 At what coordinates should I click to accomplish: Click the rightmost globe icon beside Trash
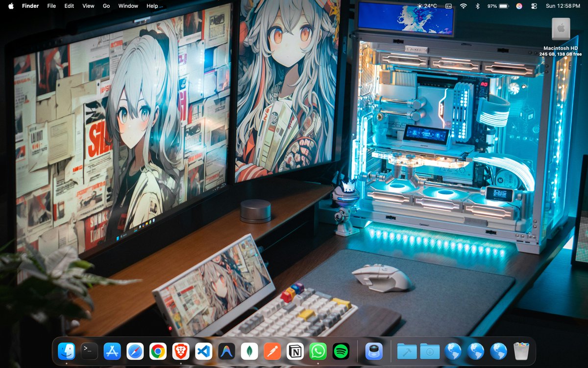pos(499,351)
